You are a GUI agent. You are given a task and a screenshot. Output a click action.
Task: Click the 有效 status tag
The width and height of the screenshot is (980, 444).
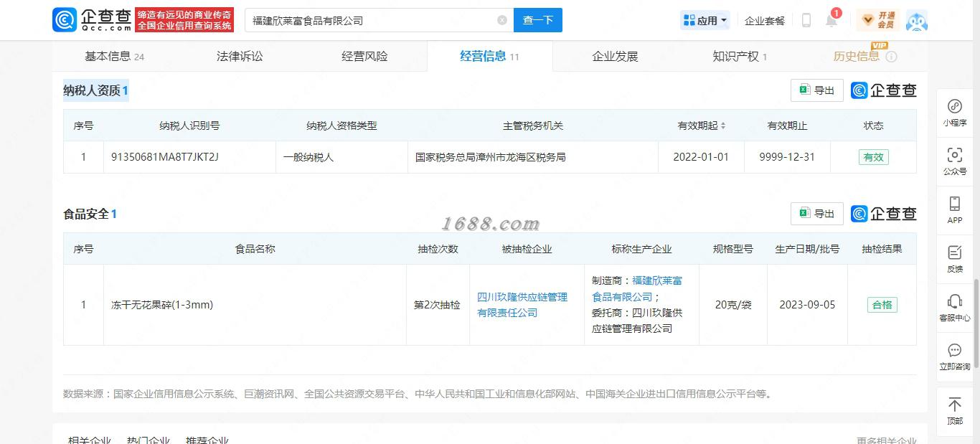click(x=873, y=157)
